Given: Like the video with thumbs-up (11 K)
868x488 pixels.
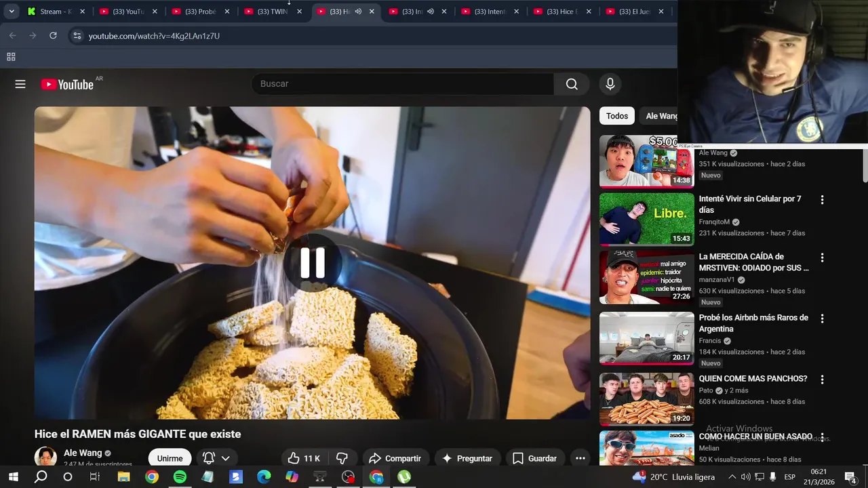Looking at the screenshot, I should 303,458.
